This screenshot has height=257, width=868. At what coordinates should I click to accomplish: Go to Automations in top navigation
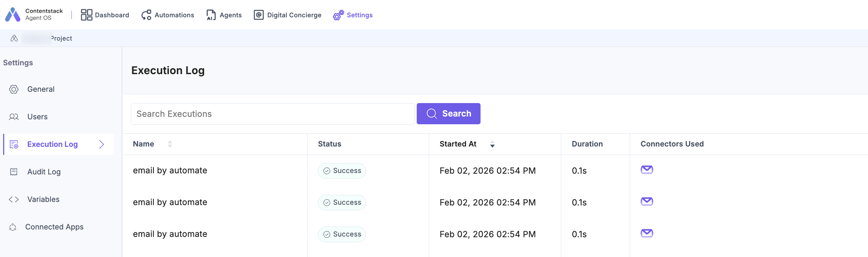click(x=167, y=15)
